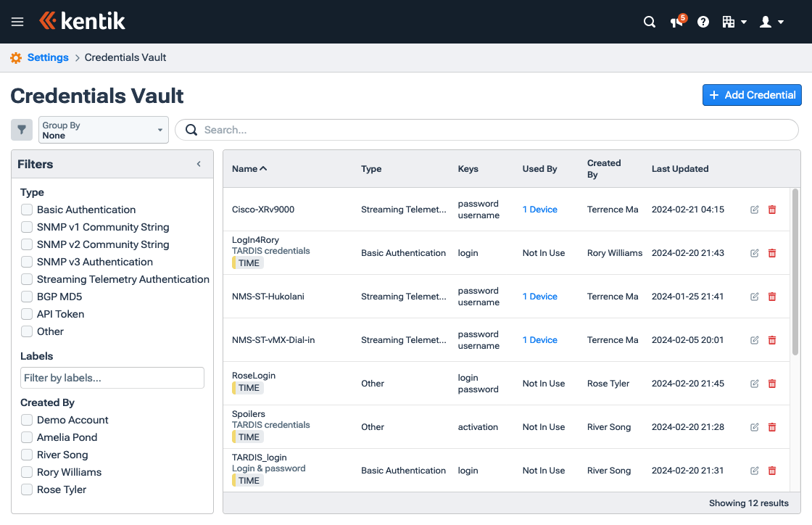Click the Add Credential button
Image resolution: width=812 pixels, height=525 pixels.
pyautogui.click(x=752, y=95)
